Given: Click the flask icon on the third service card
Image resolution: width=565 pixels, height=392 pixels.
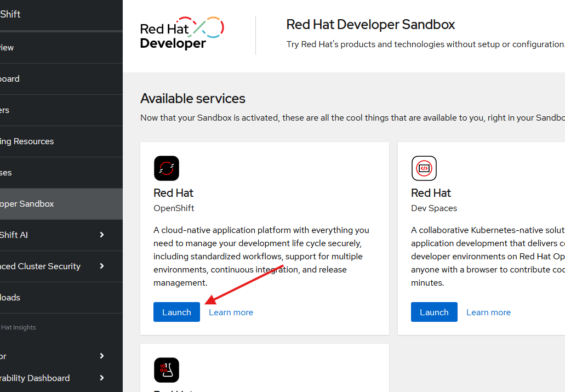Looking at the screenshot, I should pos(167,370).
